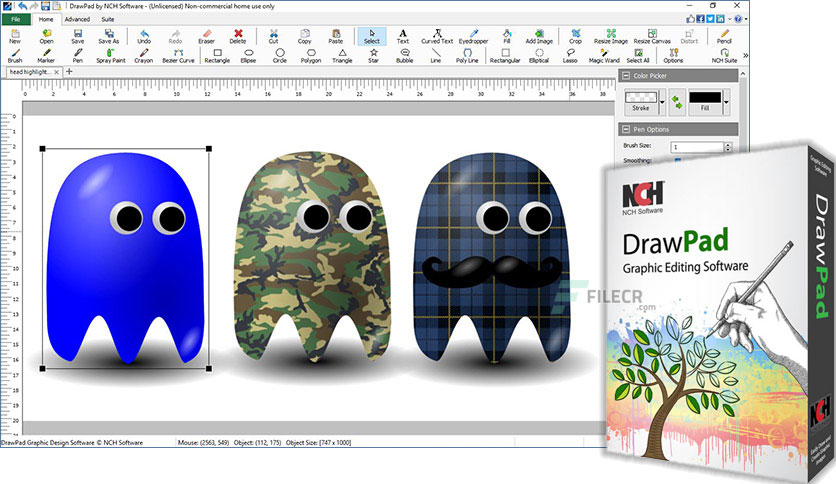836x484 pixels.
Task: Choose Rectangular selection tool
Action: 505,56
